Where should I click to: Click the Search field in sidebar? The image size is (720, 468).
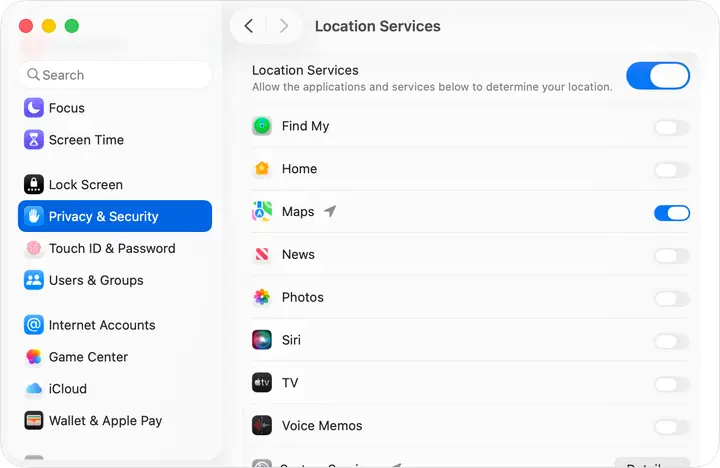click(115, 75)
